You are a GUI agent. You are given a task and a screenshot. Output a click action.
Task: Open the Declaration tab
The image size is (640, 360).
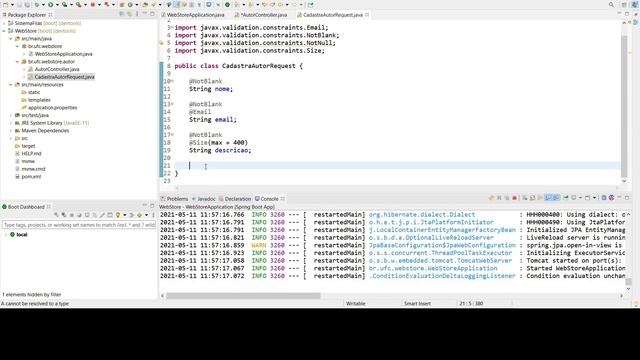tap(235, 199)
